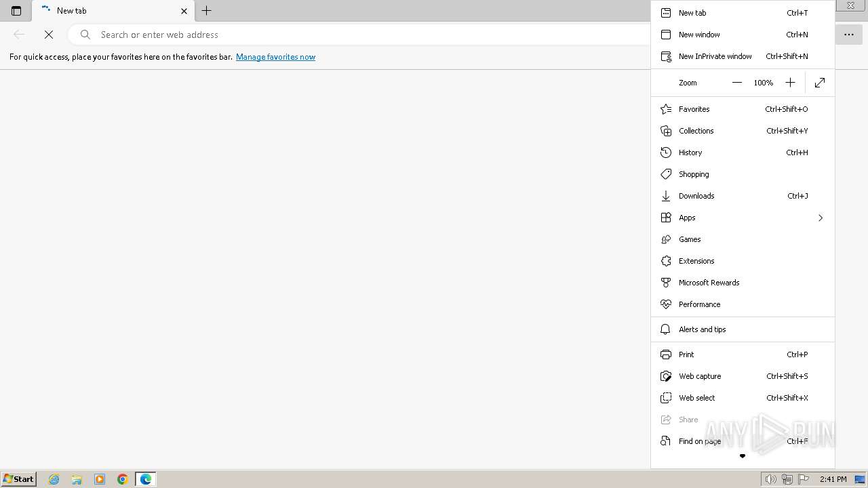Click the back navigation arrow
Image resolution: width=868 pixels, height=488 pixels.
coord(19,35)
